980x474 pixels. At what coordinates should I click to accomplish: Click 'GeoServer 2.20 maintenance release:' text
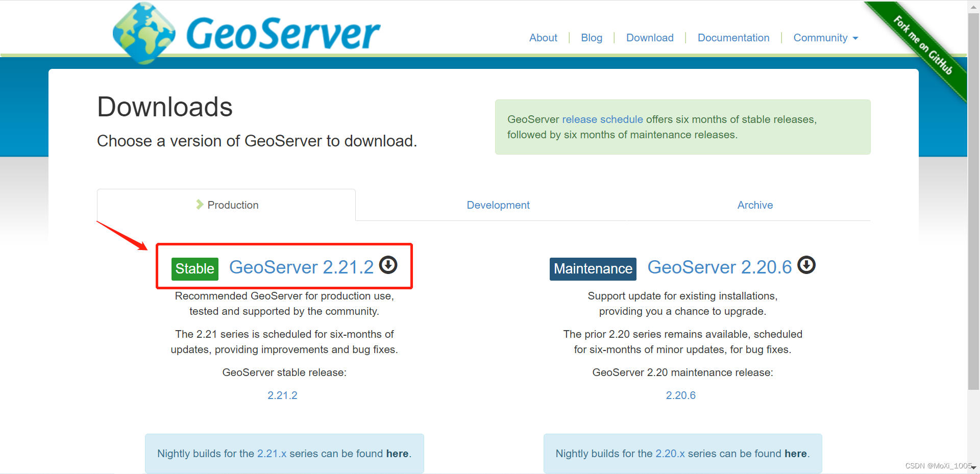click(682, 372)
